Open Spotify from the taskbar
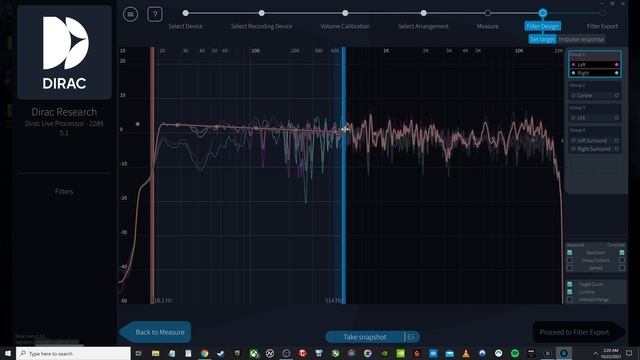The image size is (640, 360). (x=515, y=353)
